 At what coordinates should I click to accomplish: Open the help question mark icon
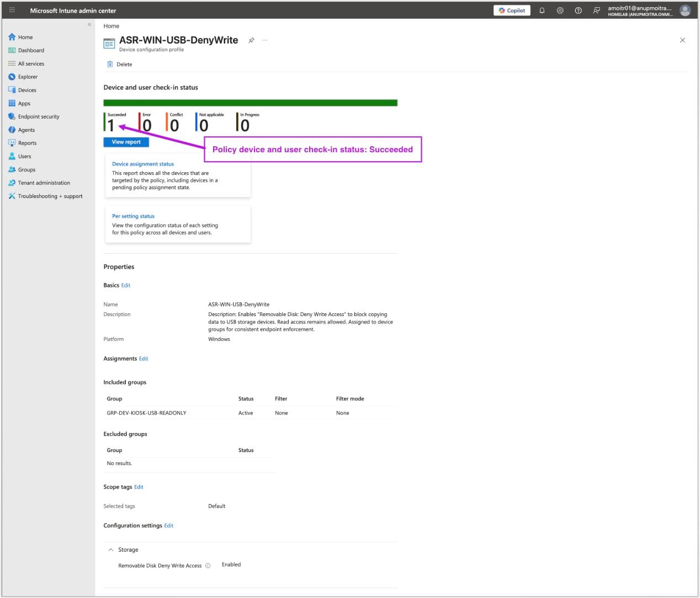point(578,10)
